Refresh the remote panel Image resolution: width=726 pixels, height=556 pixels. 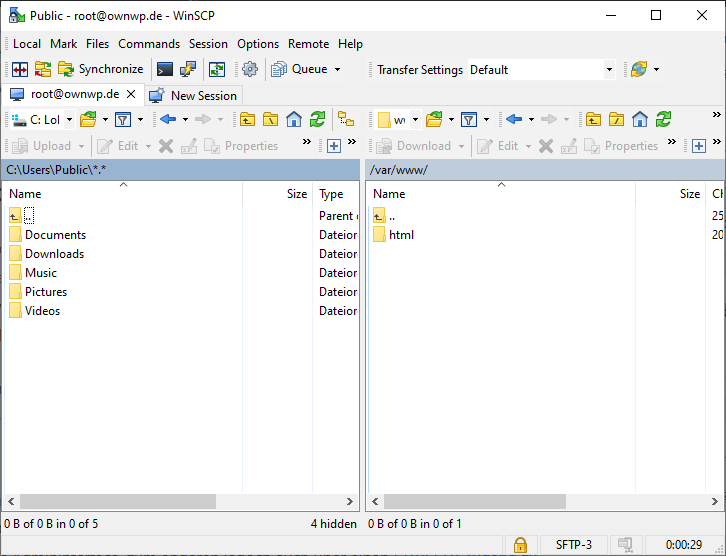pos(663,119)
